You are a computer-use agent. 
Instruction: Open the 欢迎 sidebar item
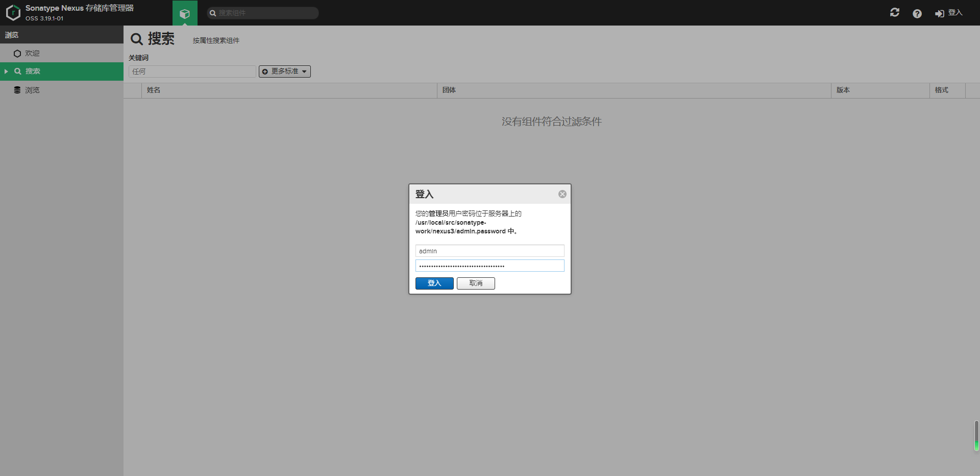tap(62, 53)
